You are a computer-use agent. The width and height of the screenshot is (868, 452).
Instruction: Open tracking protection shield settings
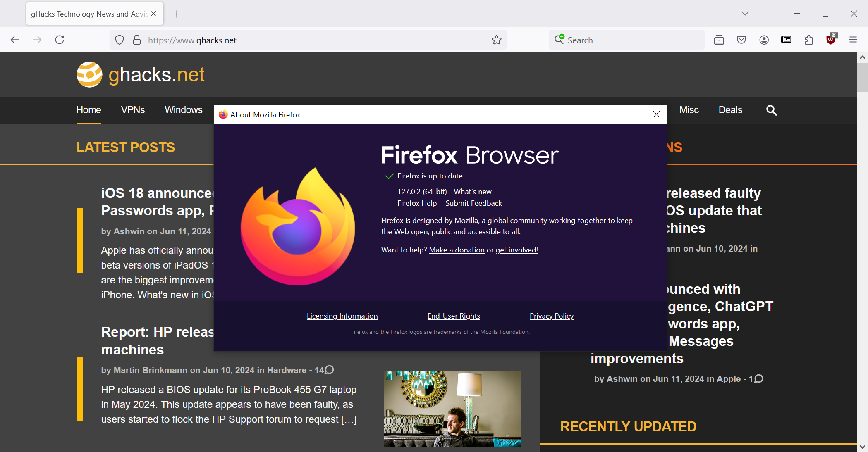119,40
